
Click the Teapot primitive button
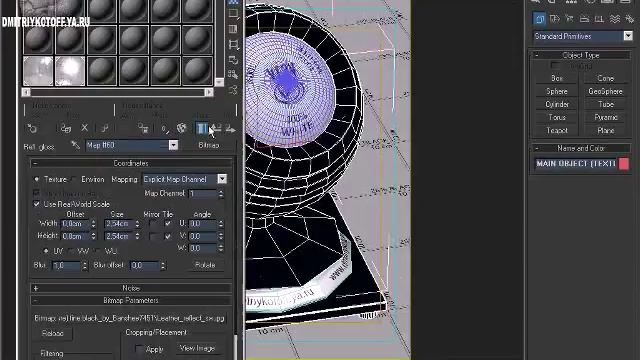(557, 131)
